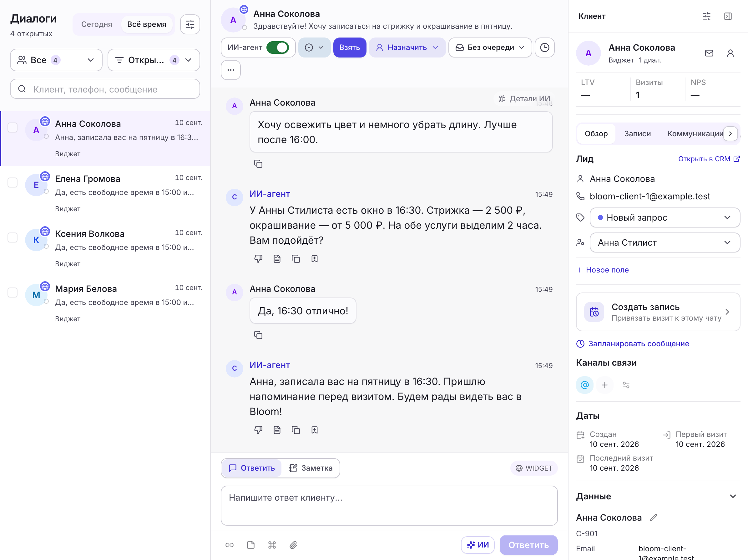The image size is (748, 560).
Task: Check the Ксения Волкова dialog checkbox
Action: (x=13, y=237)
